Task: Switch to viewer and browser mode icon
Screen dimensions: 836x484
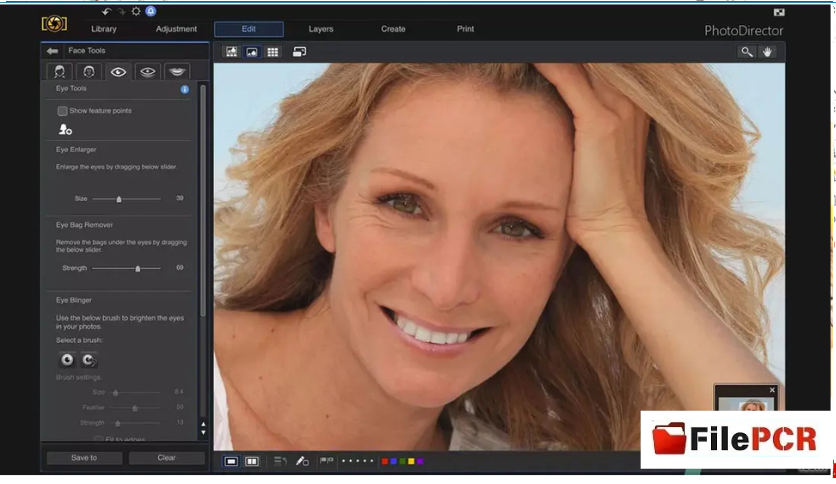Action: (x=231, y=52)
